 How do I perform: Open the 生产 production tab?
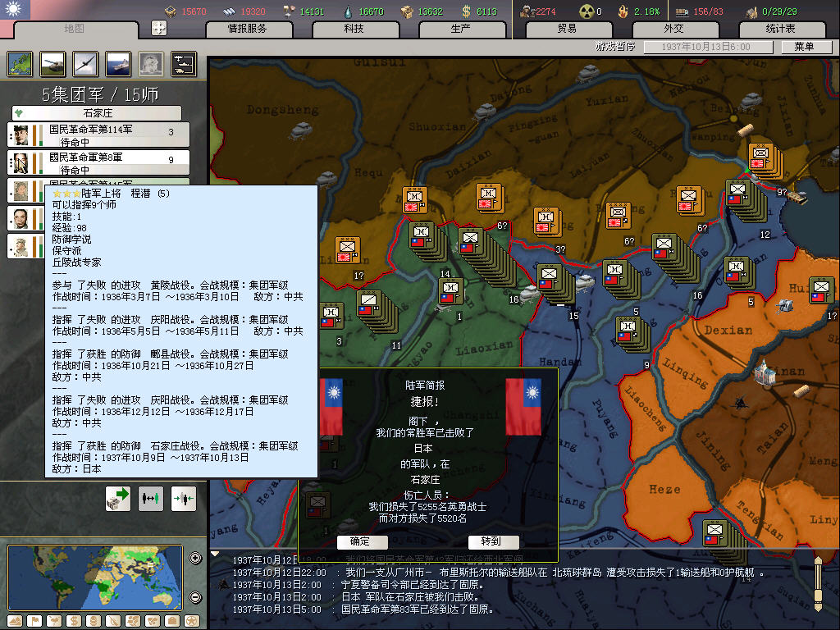461,29
